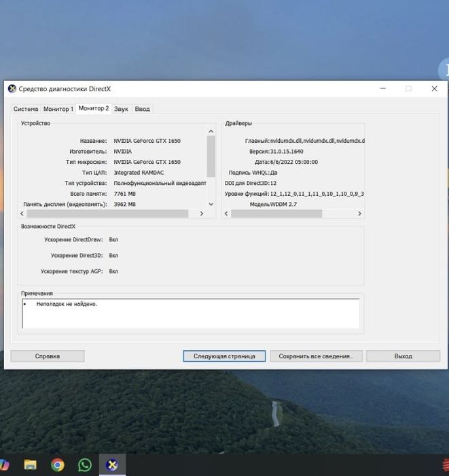This screenshot has height=476, width=449.
Task: Click the Выход button
Action: [x=403, y=356]
